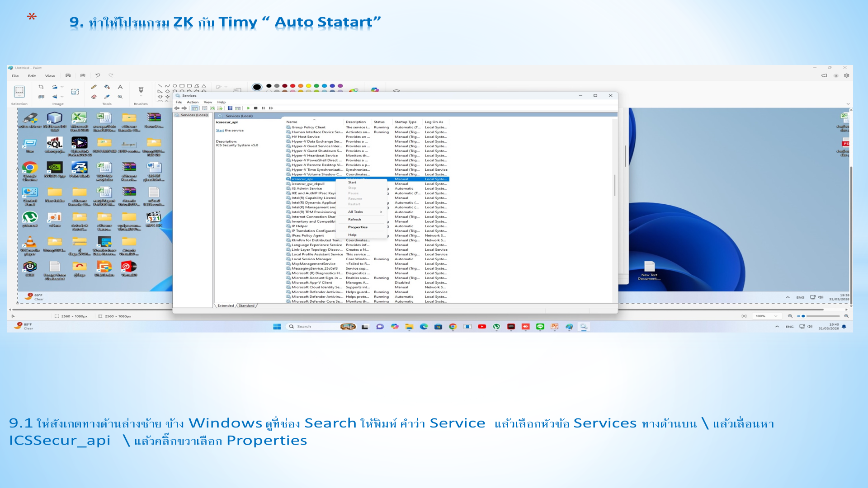The height and width of the screenshot is (488, 868).
Task: Click the Windows Start button on taskbar
Action: [x=277, y=327]
